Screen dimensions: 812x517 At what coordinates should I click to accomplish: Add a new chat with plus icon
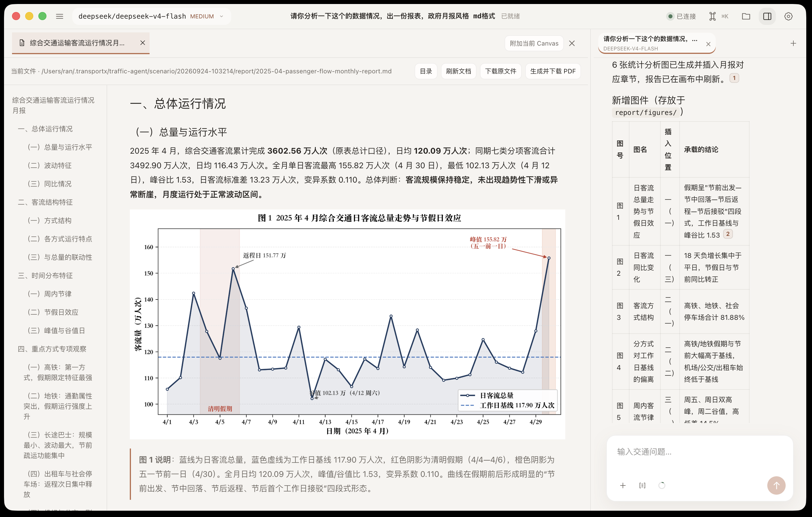pos(793,43)
